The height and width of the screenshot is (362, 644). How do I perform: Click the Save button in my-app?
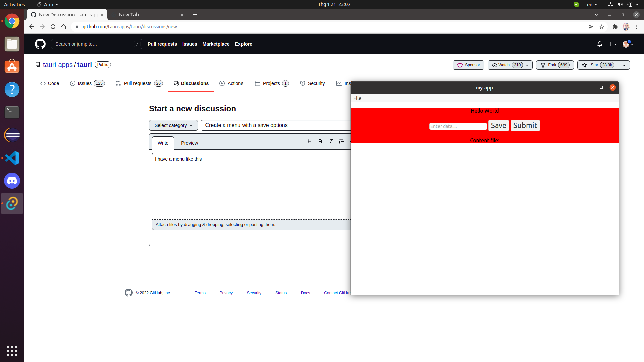click(499, 126)
